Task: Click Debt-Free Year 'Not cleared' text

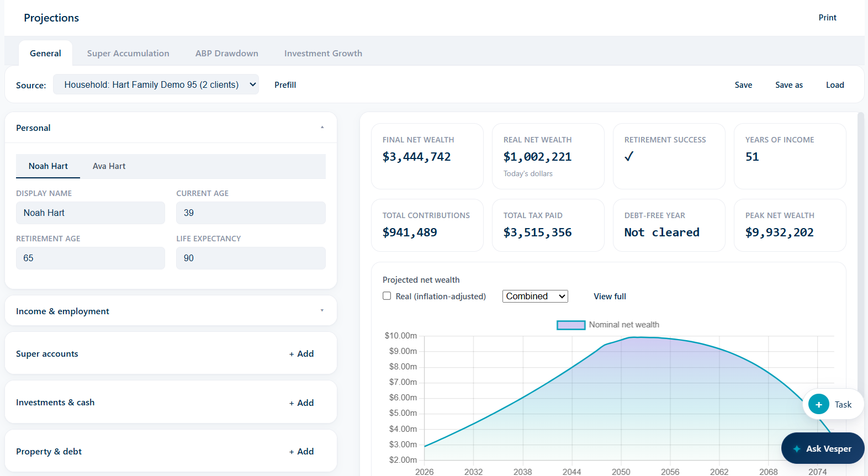Action: [x=661, y=232]
